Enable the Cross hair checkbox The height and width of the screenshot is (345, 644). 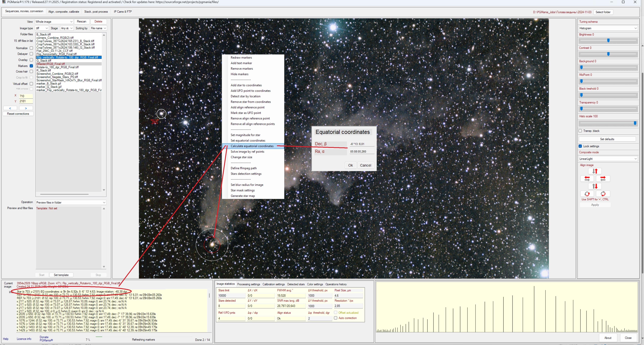tap(31, 71)
